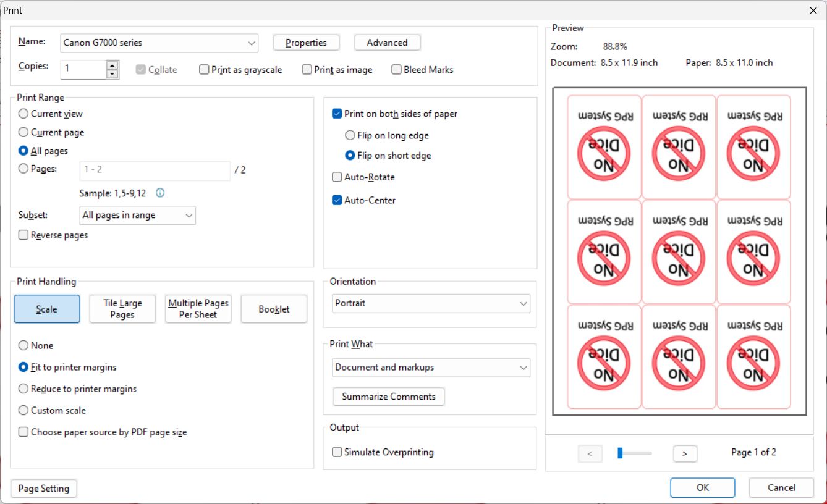Open printer Properties
This screenshot has height=504, width=827.
tap(306, 43)
